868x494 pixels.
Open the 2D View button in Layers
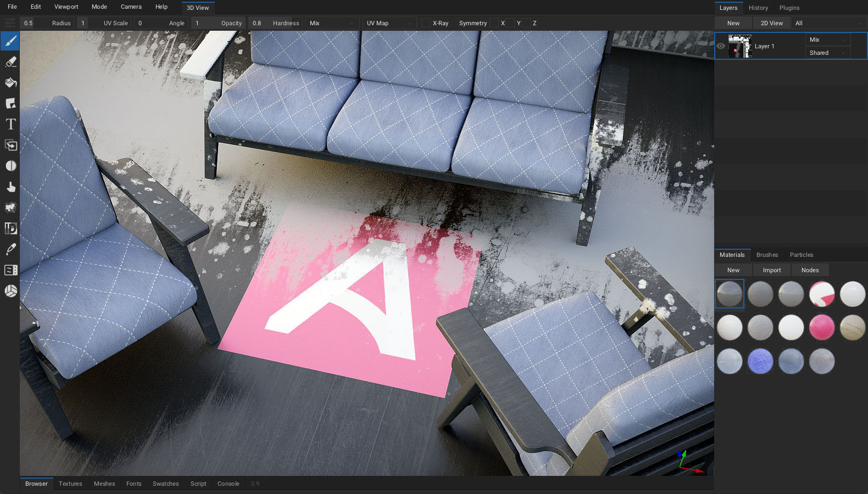(771, 23)
